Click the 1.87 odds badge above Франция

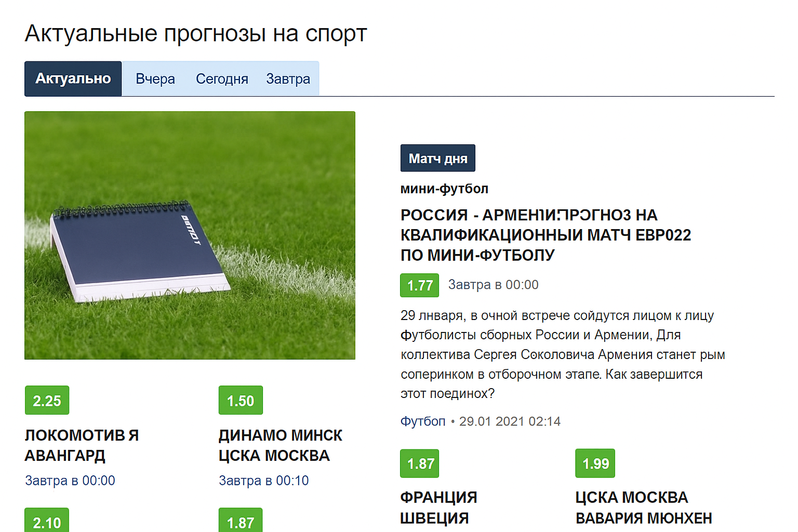coord(420,463)
